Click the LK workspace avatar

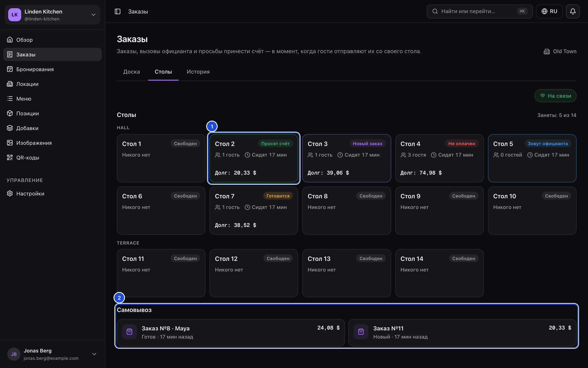(14, 15)
